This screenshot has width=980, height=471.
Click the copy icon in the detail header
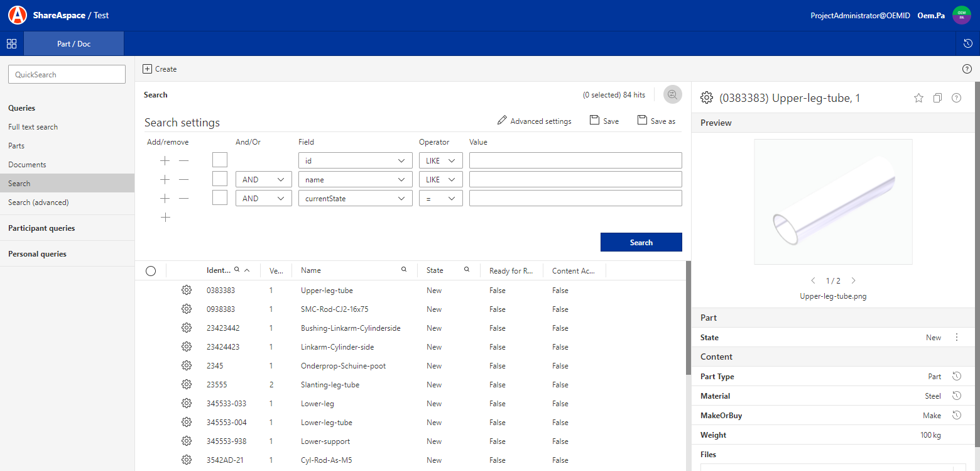(x=937, y=98)
